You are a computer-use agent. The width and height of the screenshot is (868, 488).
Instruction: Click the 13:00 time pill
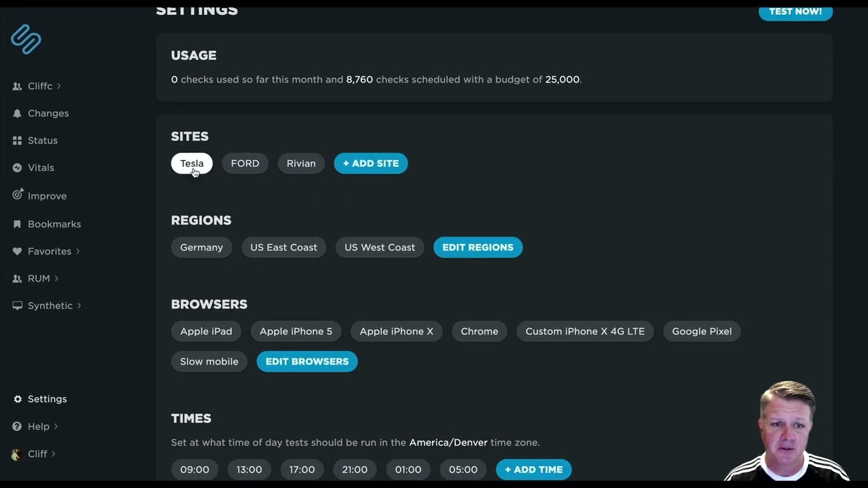tap(249, 470)
